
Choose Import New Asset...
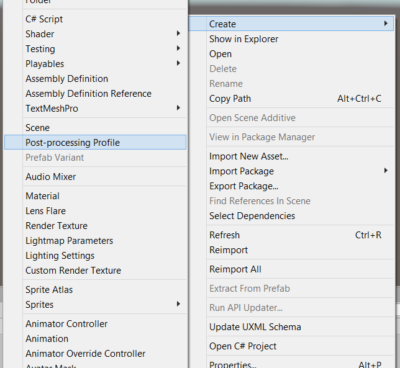click(x=291, y=156)
